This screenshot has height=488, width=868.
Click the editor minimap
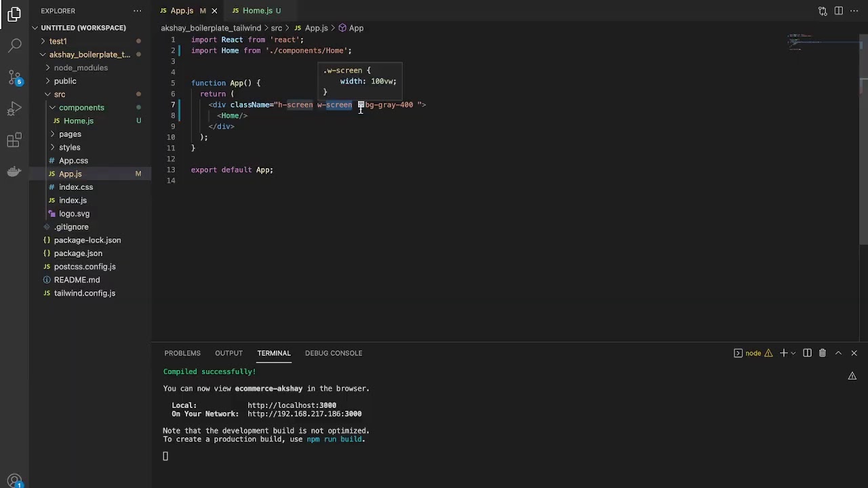pos(824,43)
